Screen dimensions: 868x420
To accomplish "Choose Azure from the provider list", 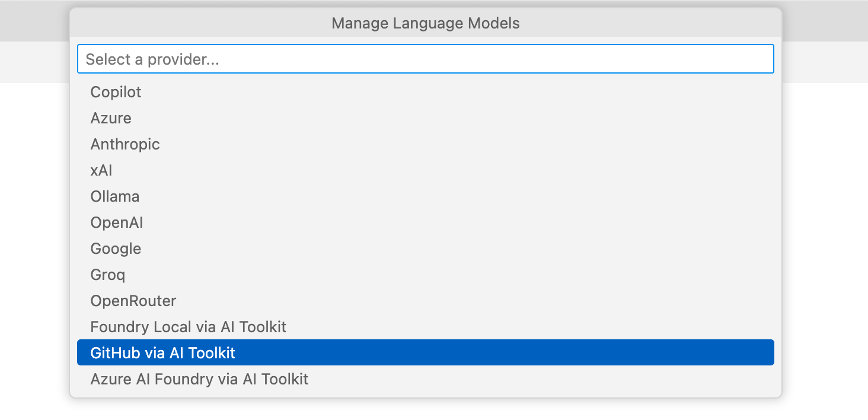I will click(x=111, y=118).
